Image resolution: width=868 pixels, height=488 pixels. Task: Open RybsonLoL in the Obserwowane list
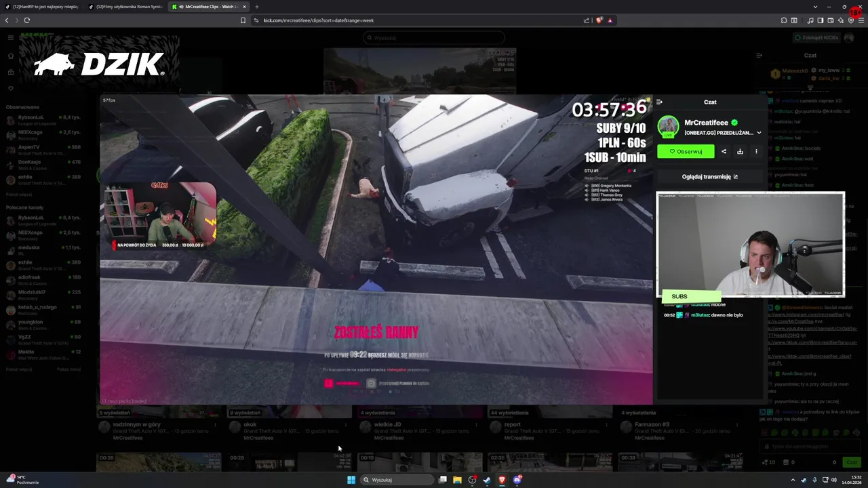point(43,120)
